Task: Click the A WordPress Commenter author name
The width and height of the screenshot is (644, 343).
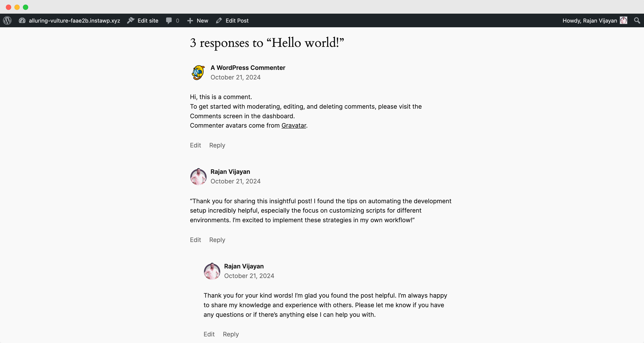Action: click(248, 68)
